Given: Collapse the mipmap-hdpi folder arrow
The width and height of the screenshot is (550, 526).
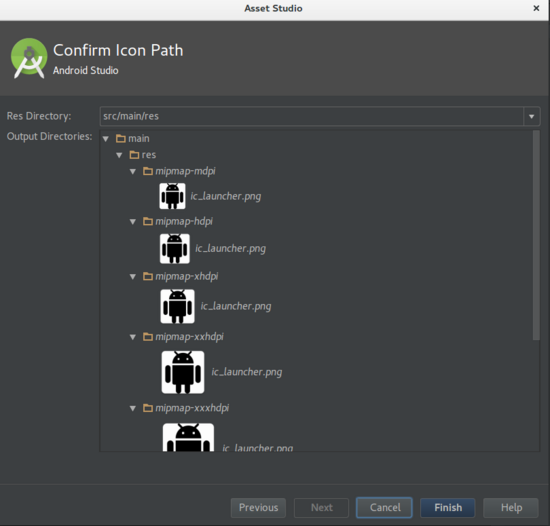Looking at the screenshot, I should 133,222.
